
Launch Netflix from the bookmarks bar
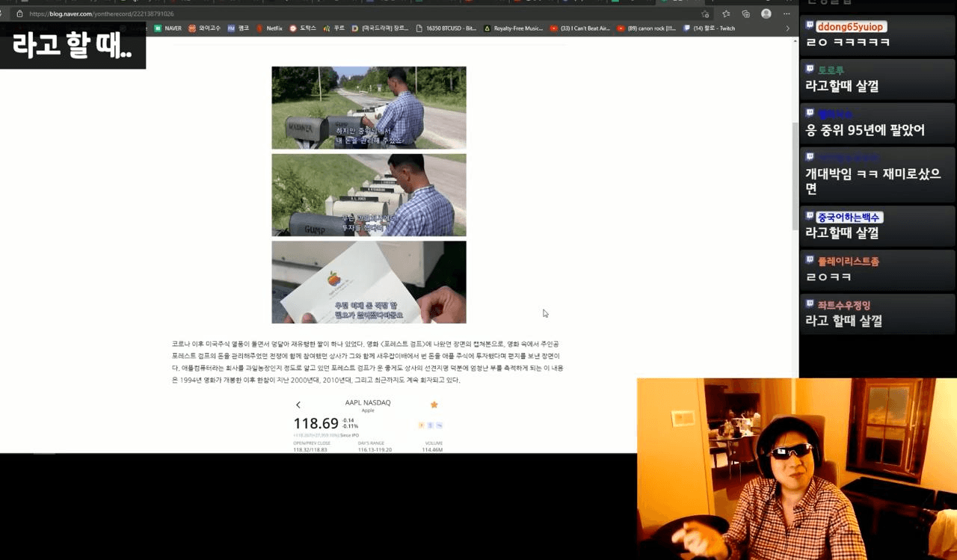[272, 28]
